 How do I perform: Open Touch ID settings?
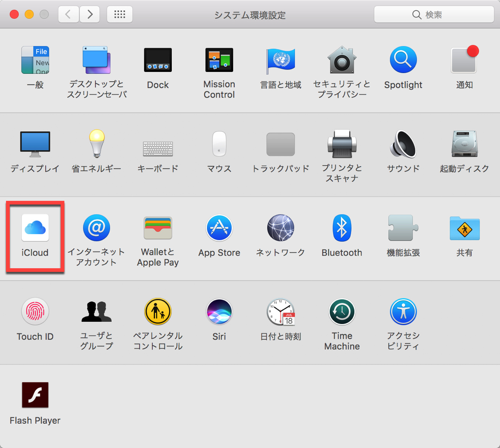(x=35, y=312)
